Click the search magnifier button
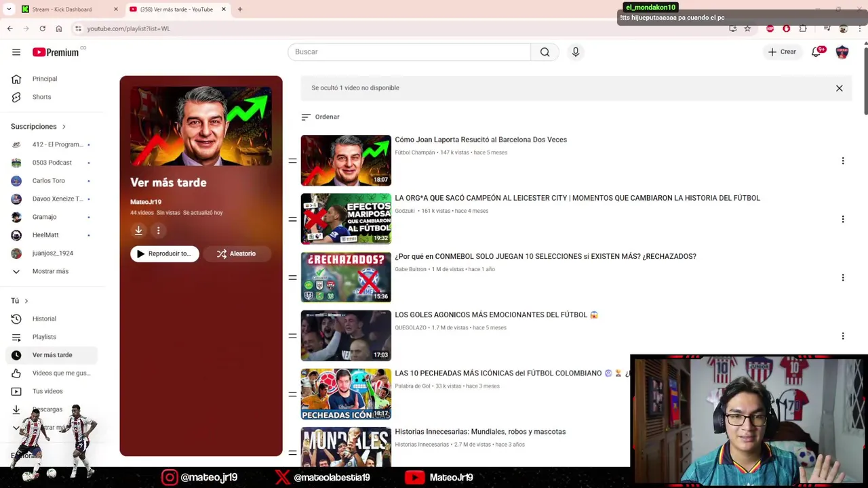 545,52
